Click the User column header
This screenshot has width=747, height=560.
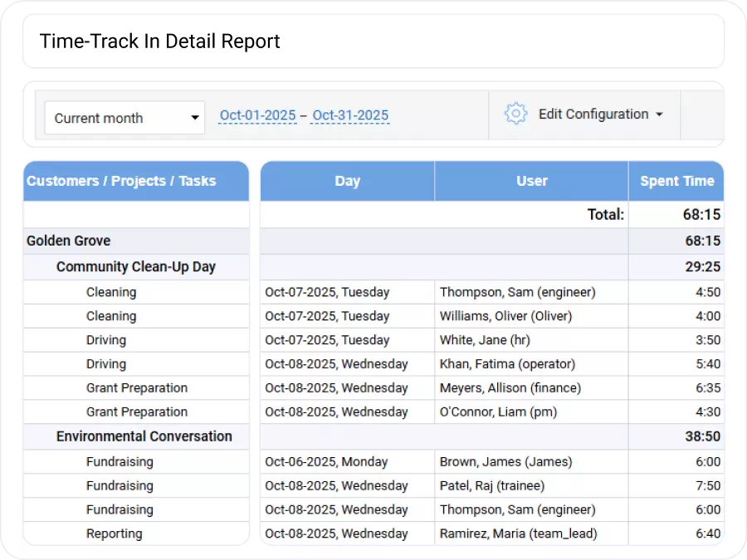coord(531,180)
